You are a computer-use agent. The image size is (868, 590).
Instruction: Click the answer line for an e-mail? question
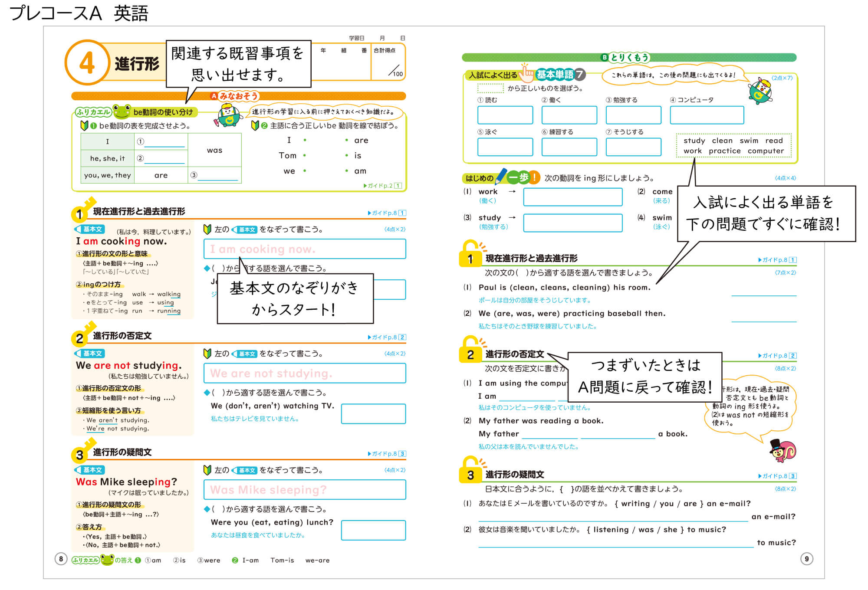coord(613,516)
